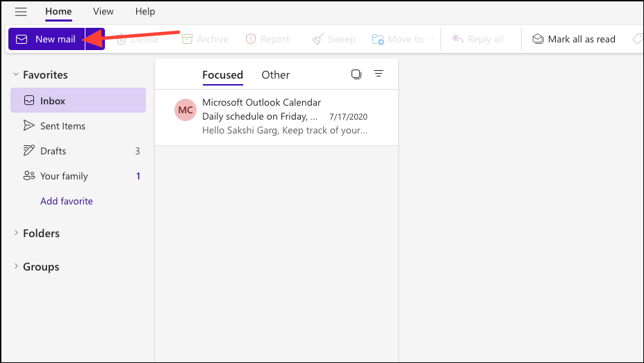Click the Hello Sakshi Garg preview text
The width and height of the screenshot is (644, 363).
(285, 130)
